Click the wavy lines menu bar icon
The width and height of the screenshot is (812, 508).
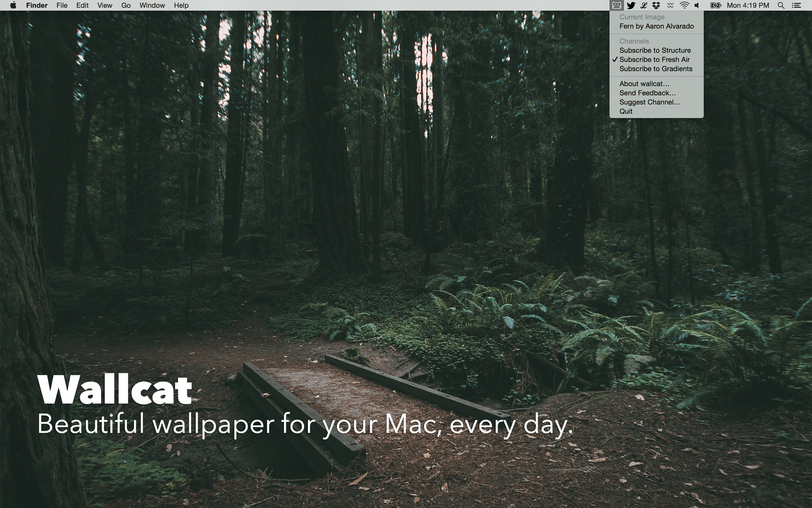coord(670,6)
